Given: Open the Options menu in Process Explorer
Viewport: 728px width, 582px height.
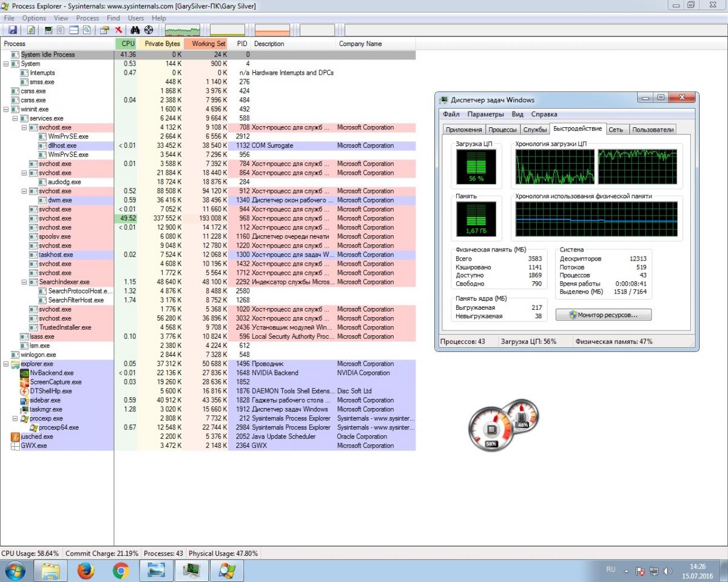Looking at the screenshot, I should point(34,18).
